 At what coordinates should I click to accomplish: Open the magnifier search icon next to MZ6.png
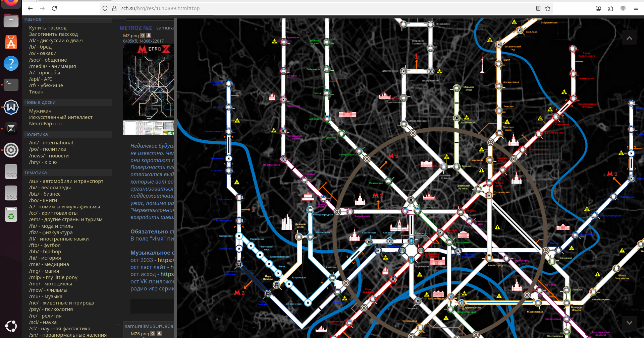pos(153,333)
